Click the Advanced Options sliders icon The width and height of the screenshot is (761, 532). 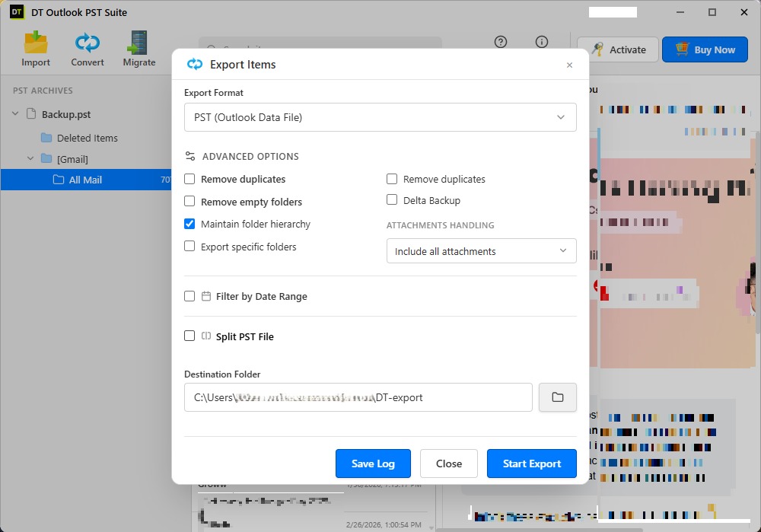point(190,156)
